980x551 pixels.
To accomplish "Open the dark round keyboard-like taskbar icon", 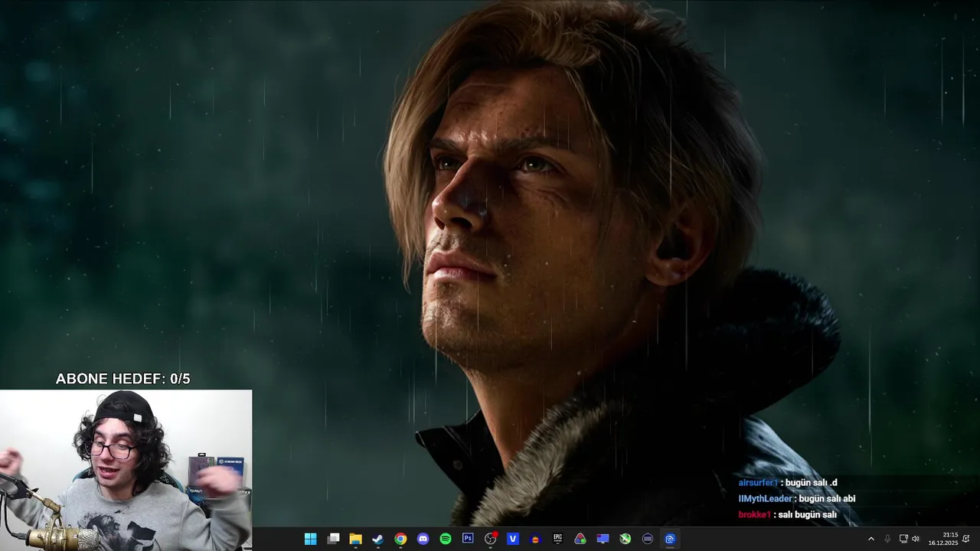I will tap(648, 539).
